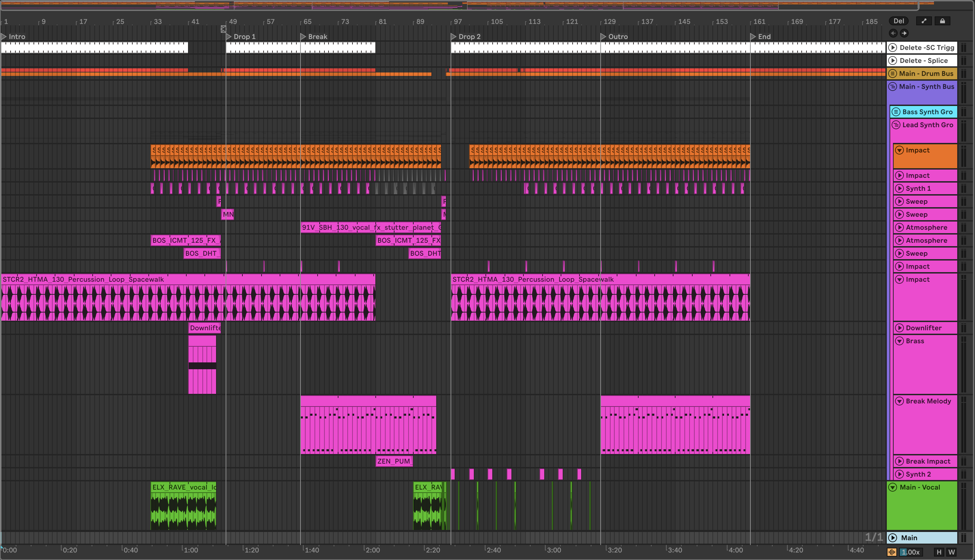
Task: Expand the Sweep track directly below Synth 1
Action: point(899,202)
